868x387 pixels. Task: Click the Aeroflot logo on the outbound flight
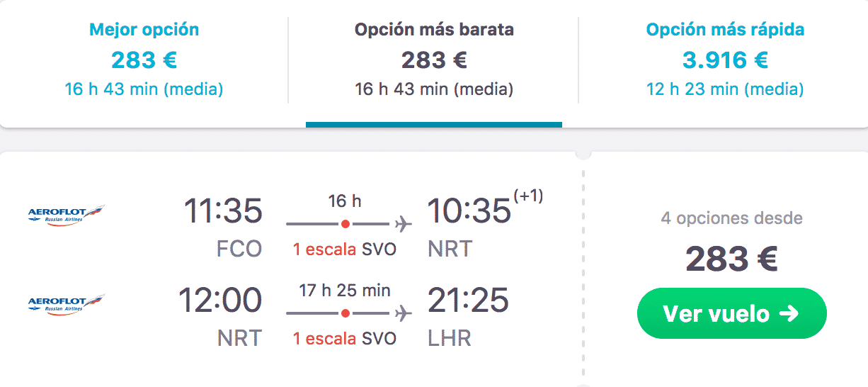(66, 213)
